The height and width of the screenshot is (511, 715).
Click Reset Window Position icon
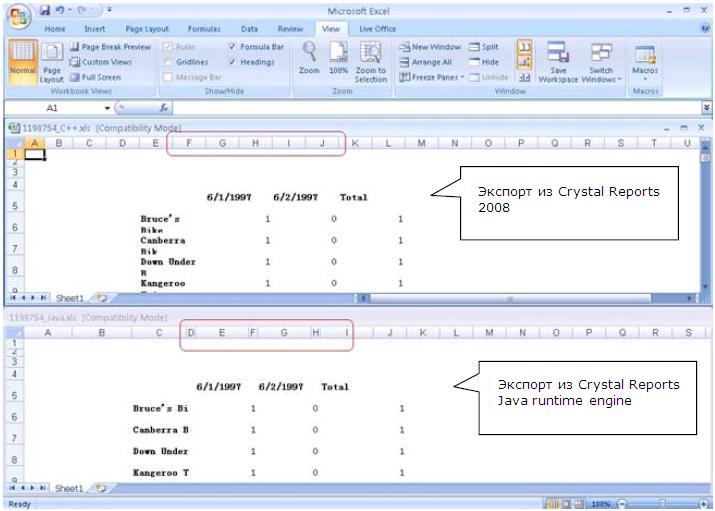524,77
